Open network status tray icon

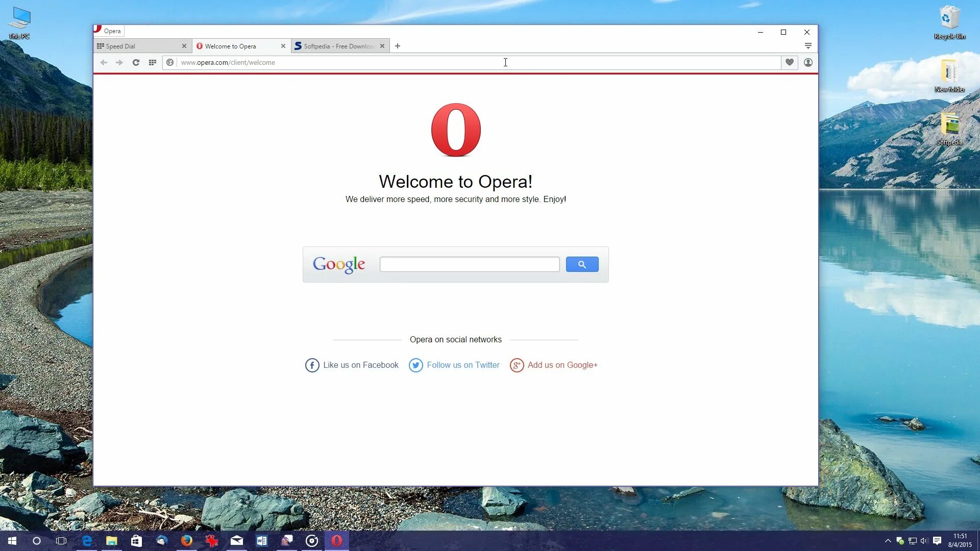tap(913, 541)
